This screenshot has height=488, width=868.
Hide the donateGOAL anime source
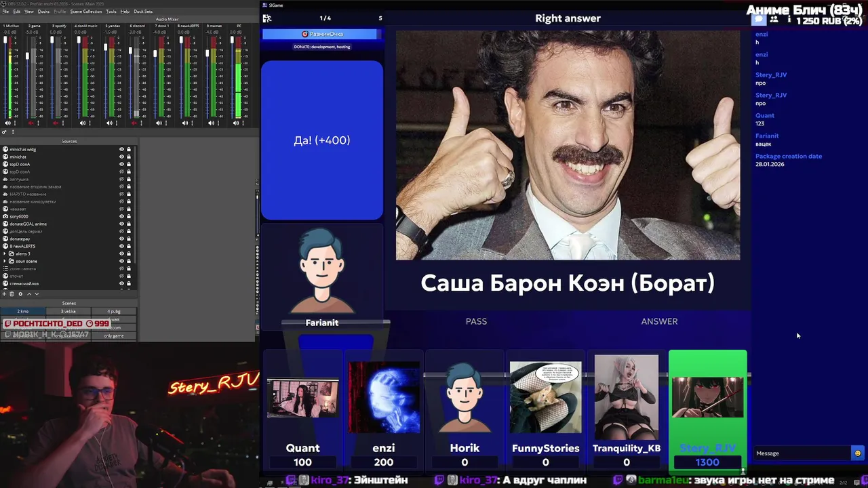click(122, 224)
